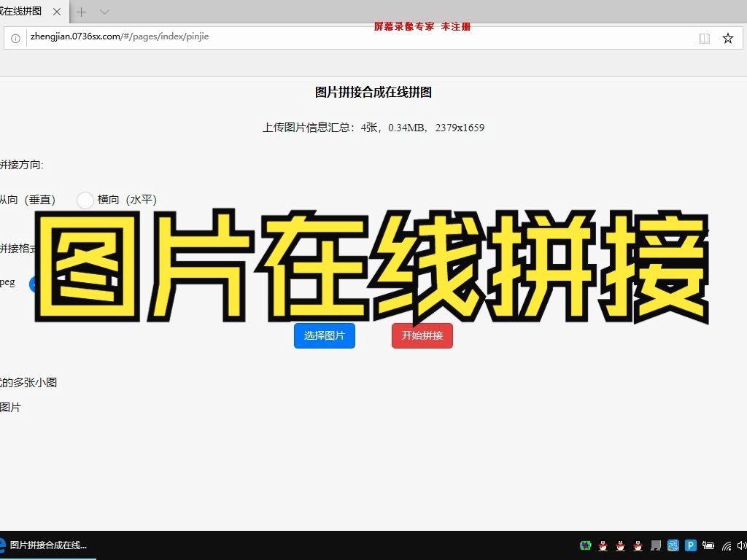Toggle the blue jpeg format switch
747x560 pixels.
pos(34,284)
